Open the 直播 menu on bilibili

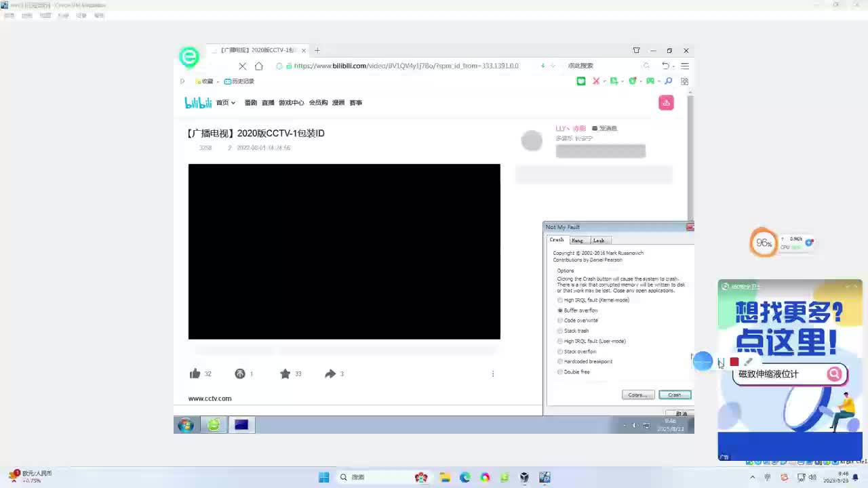coord(268,102)
